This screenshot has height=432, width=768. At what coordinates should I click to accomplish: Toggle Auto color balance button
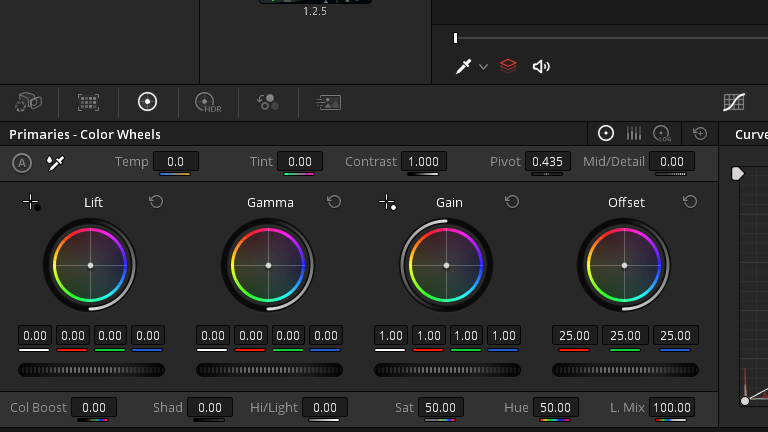click(x=22, y=163)
